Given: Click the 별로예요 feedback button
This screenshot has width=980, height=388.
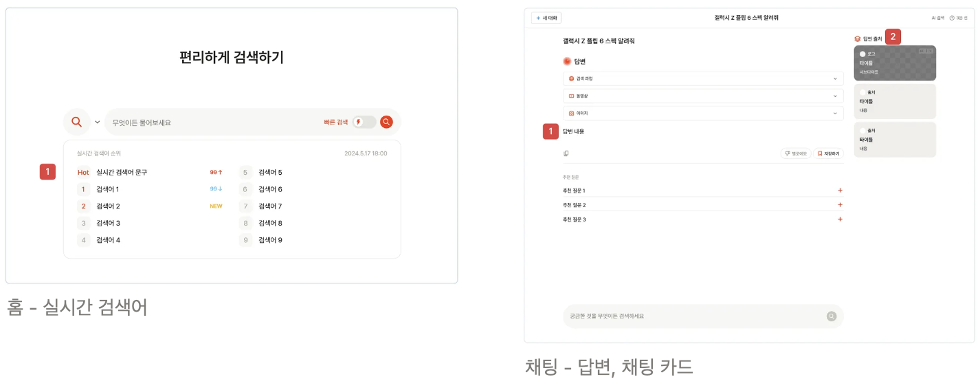Looking at the screenshot, I should click(x=796, y=153).
